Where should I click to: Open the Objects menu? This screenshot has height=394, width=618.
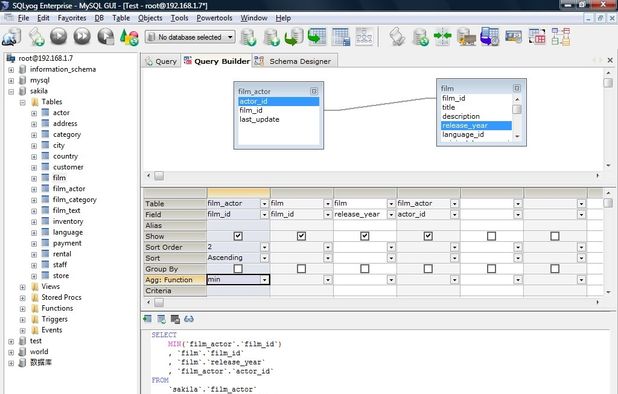(150, 18)
